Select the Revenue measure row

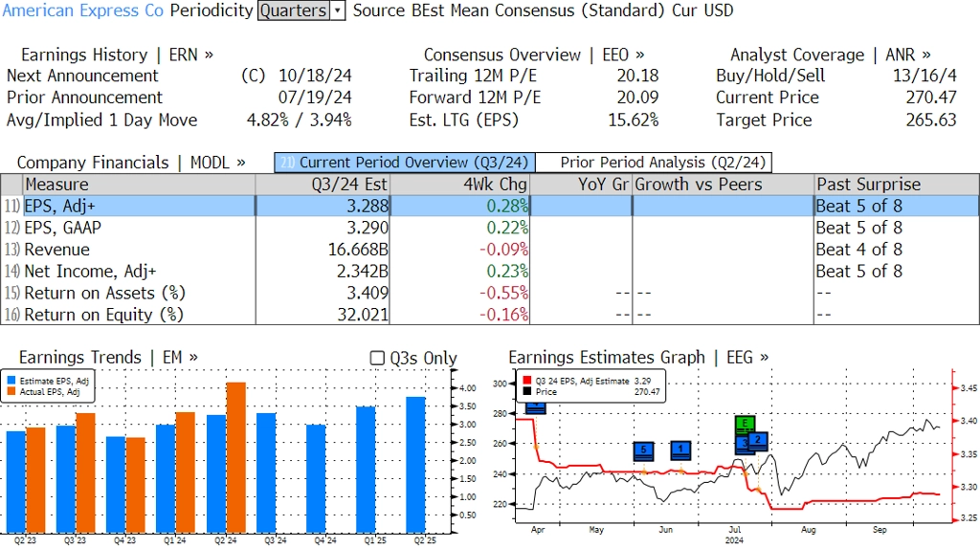point(490,250)
